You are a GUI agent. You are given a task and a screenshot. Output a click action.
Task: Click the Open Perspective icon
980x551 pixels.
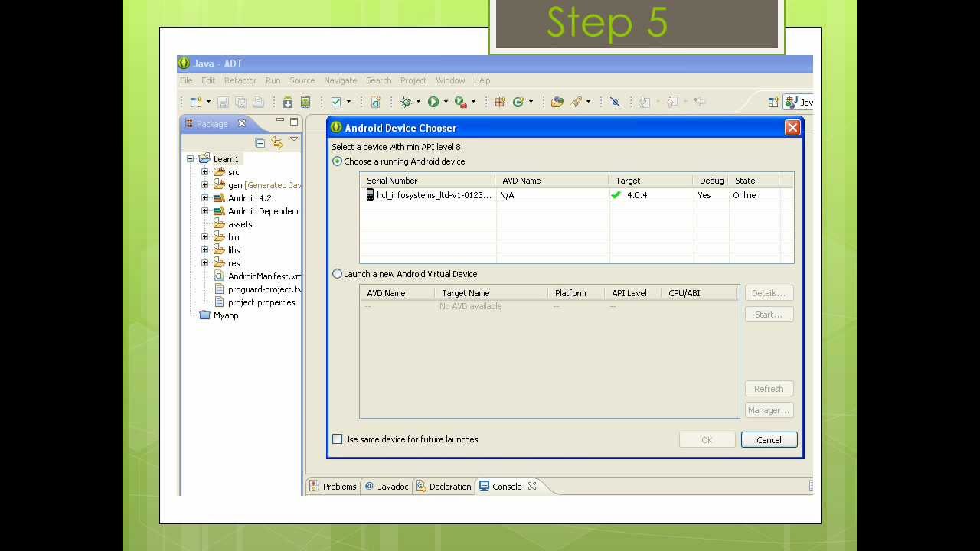[x=773, y=102]
